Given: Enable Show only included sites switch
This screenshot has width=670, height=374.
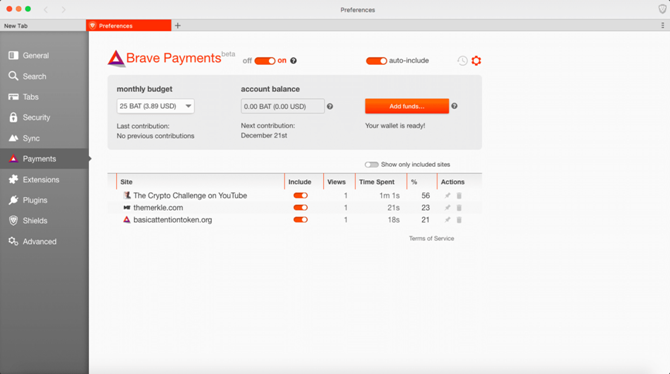Looking at the screenshot, I should pyautogui.click(x=371, y=165).
